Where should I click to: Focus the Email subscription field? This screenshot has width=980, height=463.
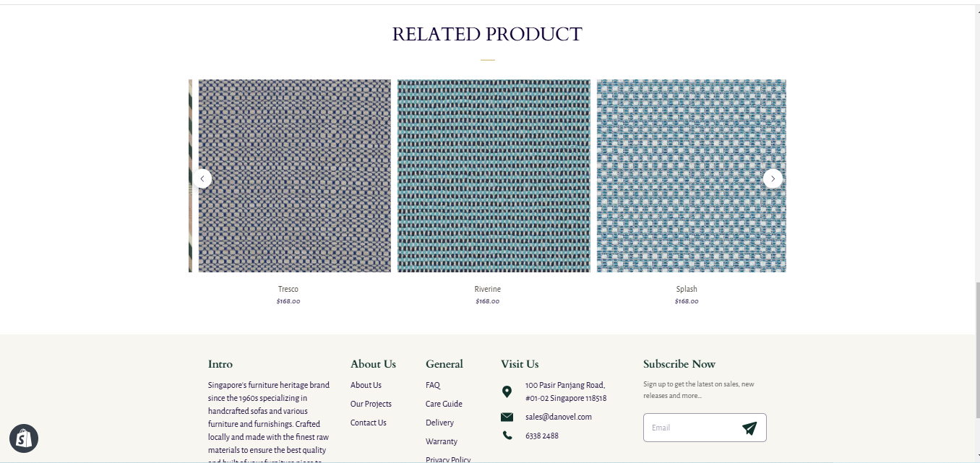coord(690,428)
